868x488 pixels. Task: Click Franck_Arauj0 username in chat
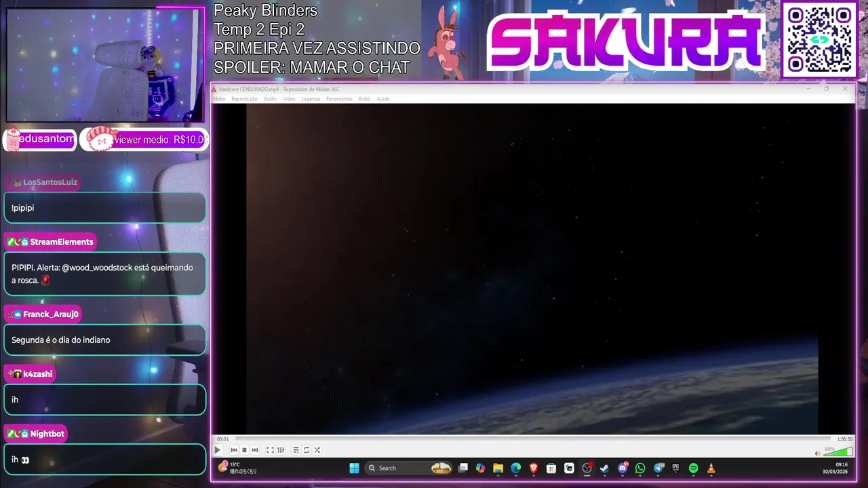pyautogui.click(x=51, y=314)
